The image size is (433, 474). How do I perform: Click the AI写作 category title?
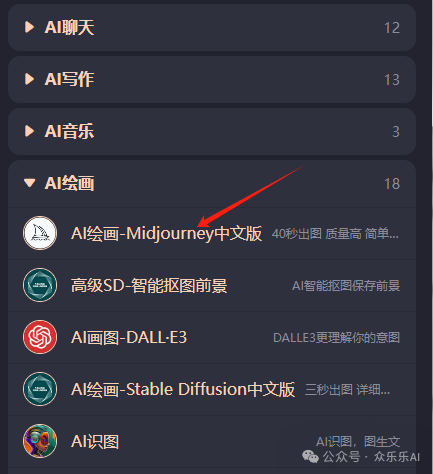tap(69, 79)
